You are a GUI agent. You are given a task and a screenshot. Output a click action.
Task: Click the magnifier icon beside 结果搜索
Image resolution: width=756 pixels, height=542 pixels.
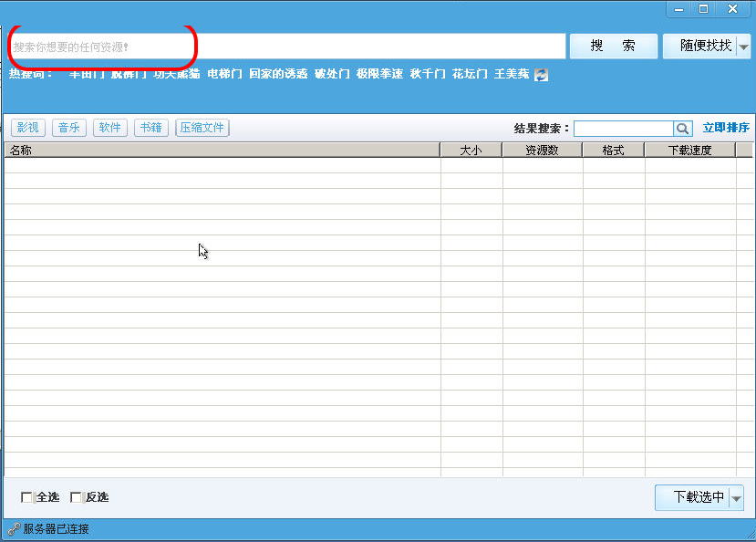pos(682,129)
